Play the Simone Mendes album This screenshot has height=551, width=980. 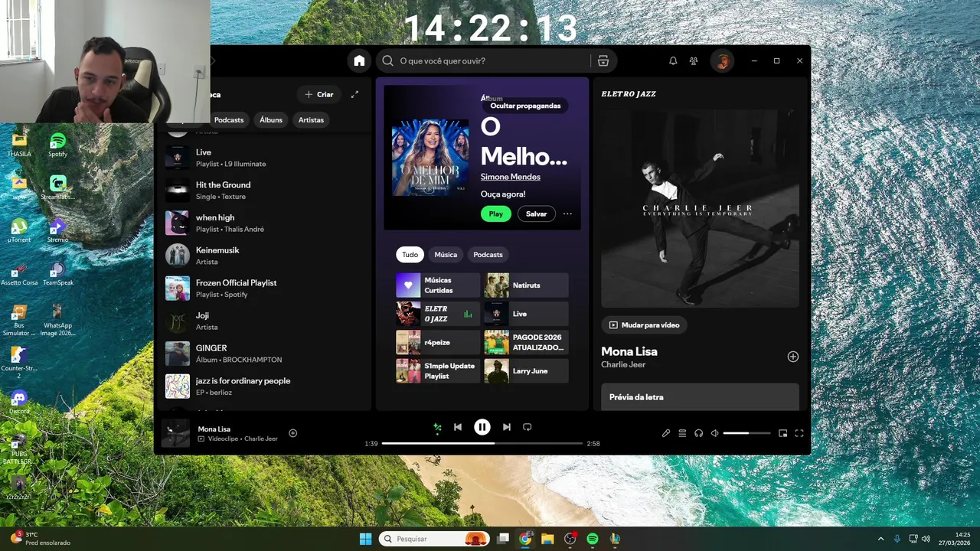point(496,214)
